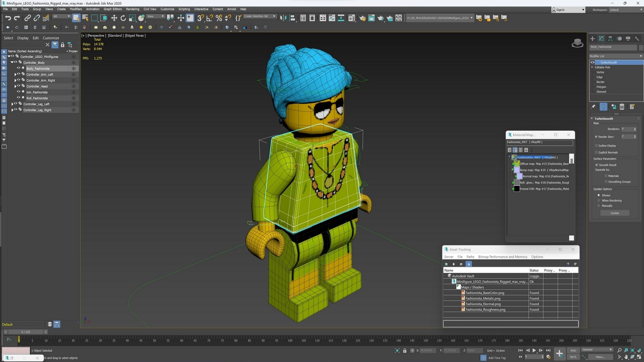Screen dimensions: 644x362
Task: Expand Controller_Arm_Left tree node
Action: click(15, 74)
